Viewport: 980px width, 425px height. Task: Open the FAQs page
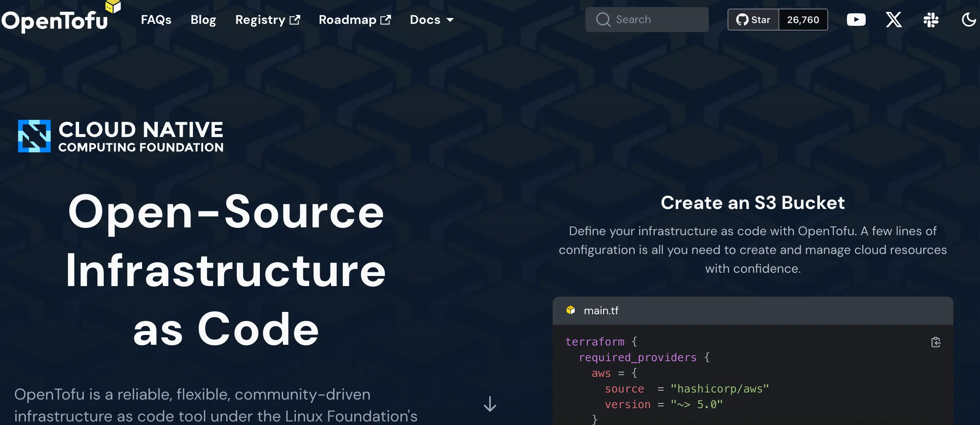[x=156, y=20]
